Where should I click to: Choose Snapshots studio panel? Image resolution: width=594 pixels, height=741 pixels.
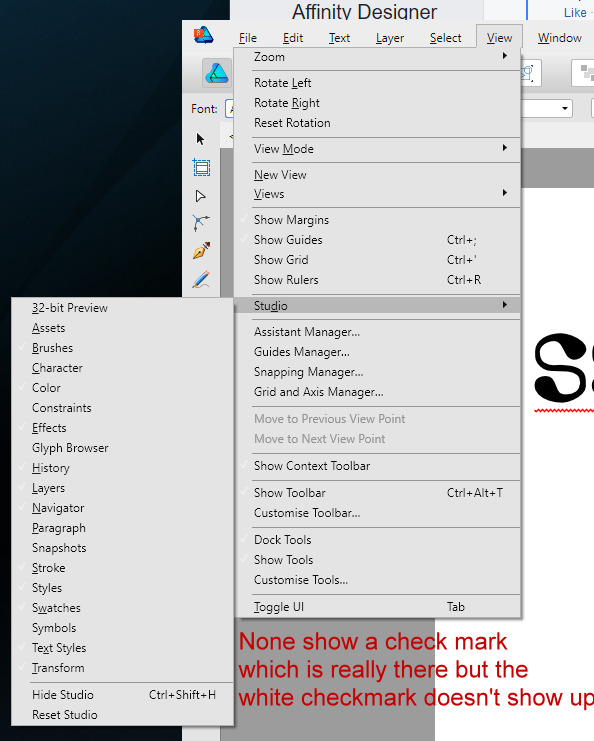[x=122, y=548]
